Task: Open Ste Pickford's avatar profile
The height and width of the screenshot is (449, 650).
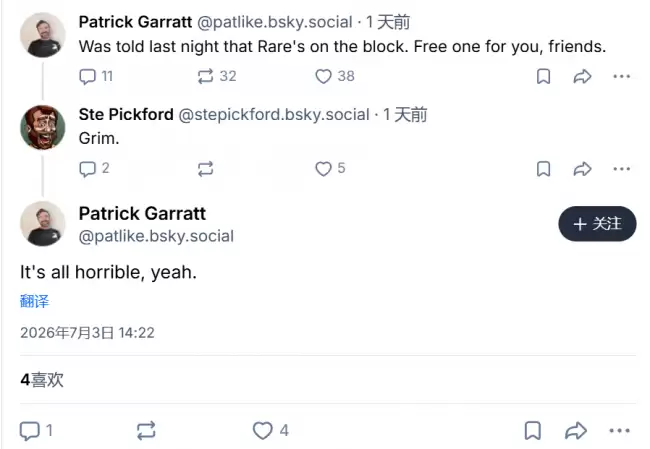Action: coord(43,127)
